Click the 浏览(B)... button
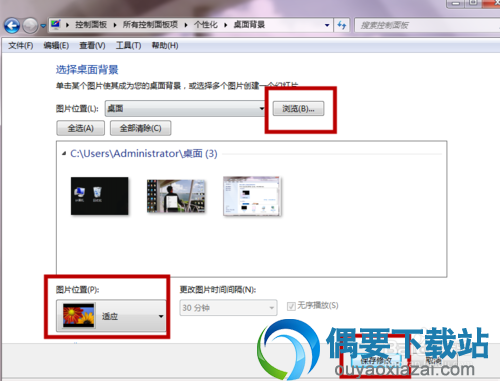The width and height of the screenshot is (500, 381). coord(298,108)
